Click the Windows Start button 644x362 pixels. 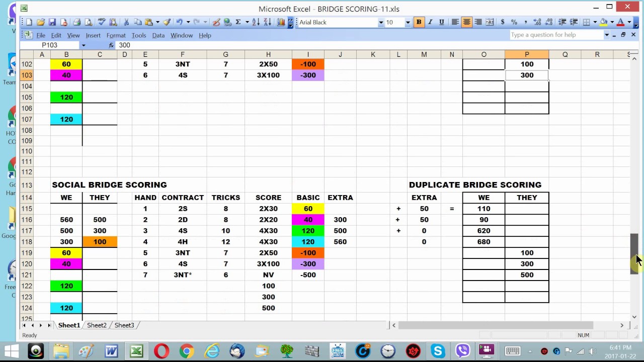tap(12, 350)
